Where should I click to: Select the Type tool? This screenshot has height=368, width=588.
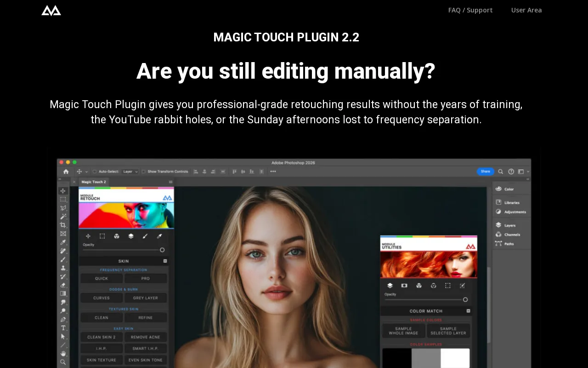(63, 328)
